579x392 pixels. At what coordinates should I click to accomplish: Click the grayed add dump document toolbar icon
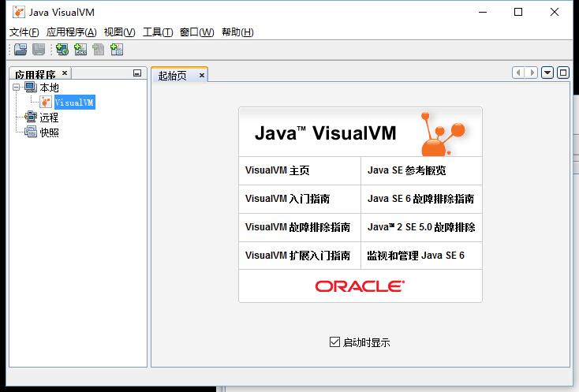pyautogui.click(x=99, y=49)
